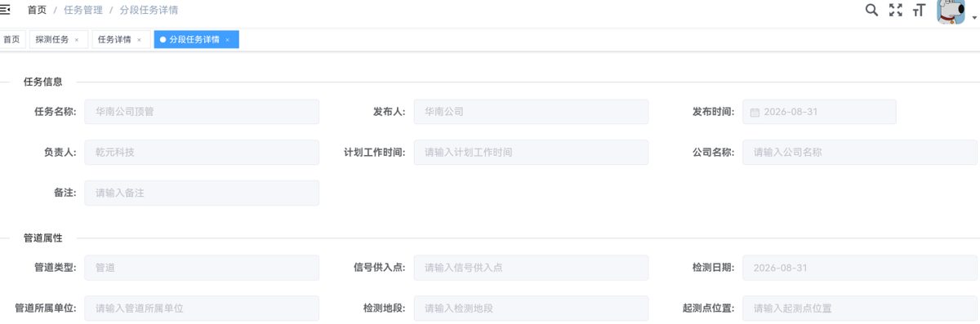980x324 pixels.
Task: Click 任务管理 in the breadcrumb
Action: [x=83, y=11]
